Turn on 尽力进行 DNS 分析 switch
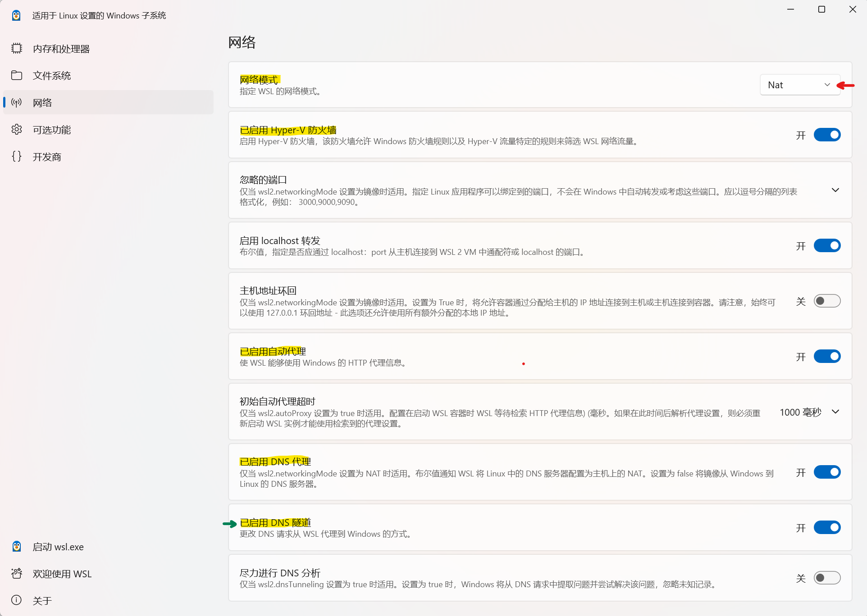 tap(827, 578)
